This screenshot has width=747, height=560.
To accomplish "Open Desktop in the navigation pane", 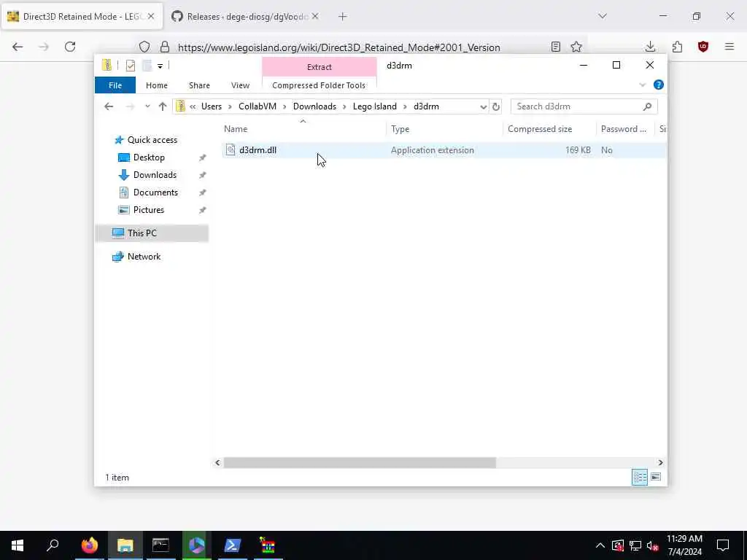I will coord(149,157).
